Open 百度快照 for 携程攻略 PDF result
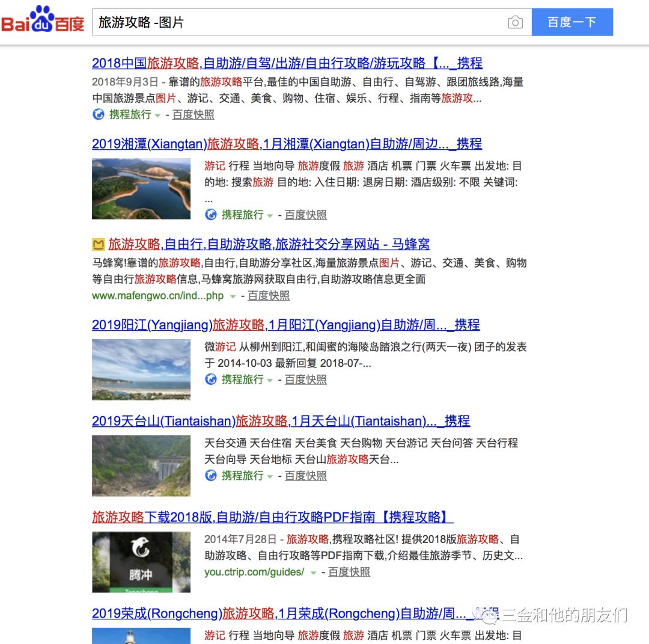 pos(349,572)
